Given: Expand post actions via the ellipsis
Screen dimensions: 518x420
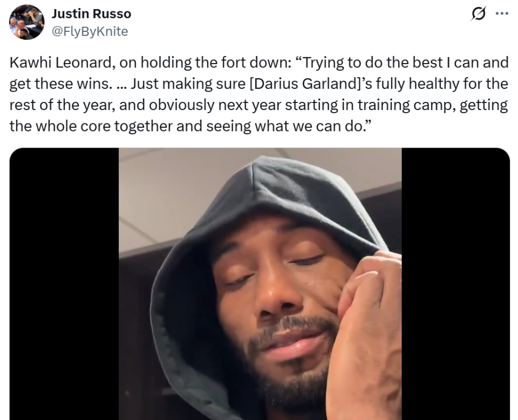Looking at the screenshot, I should pyautogui.click(x=502, y=13).
